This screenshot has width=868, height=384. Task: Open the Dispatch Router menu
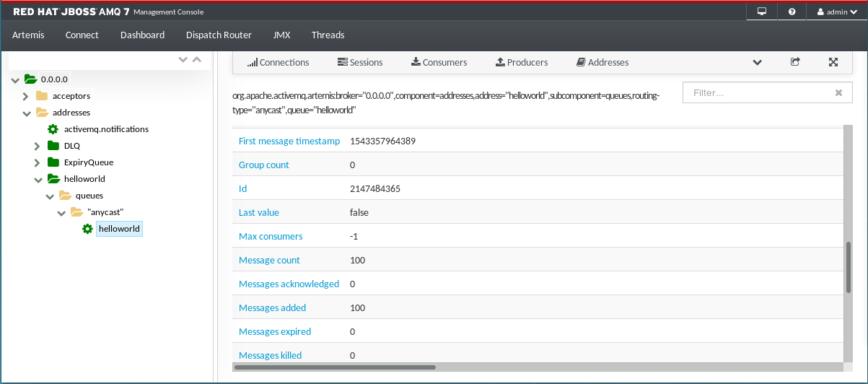coord(219,35)
